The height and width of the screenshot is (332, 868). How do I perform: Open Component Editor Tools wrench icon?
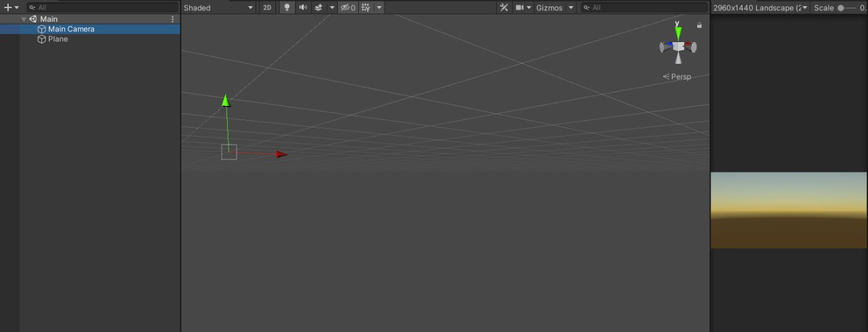pyautogui.click(x=504, y=7)
